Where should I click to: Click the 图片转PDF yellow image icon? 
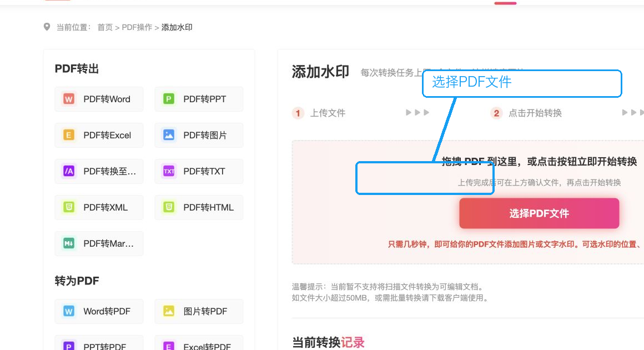[169, 311]
